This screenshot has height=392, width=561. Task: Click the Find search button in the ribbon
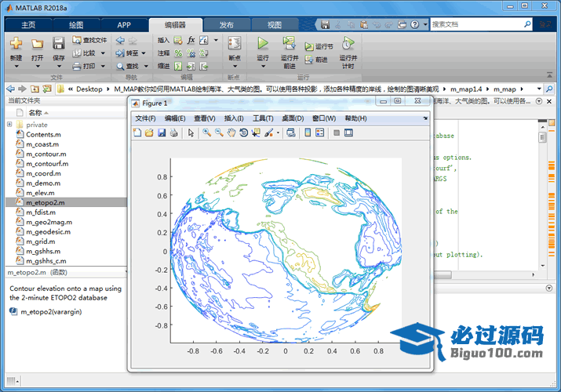coord(128,66)
